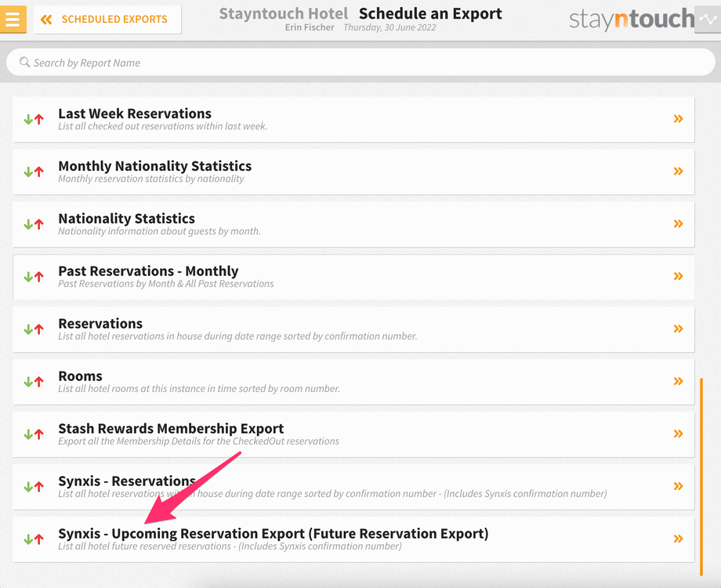The width and height of the screenshot is (721, 588).
Task: Select the Stash Rewards Membership Export title
Action: click(x=171, y=428)
